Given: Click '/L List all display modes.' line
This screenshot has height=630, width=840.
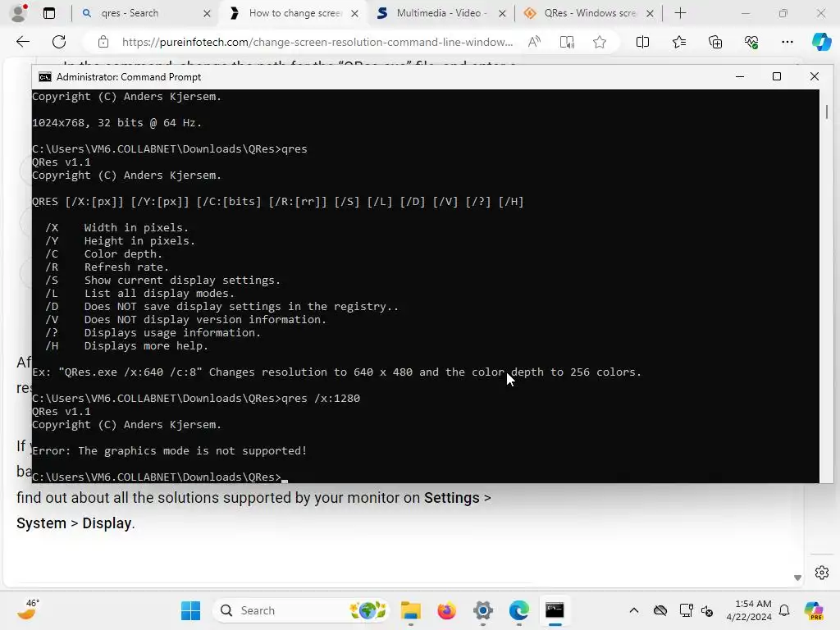Looking at the screenshot, I should point(139,293).
